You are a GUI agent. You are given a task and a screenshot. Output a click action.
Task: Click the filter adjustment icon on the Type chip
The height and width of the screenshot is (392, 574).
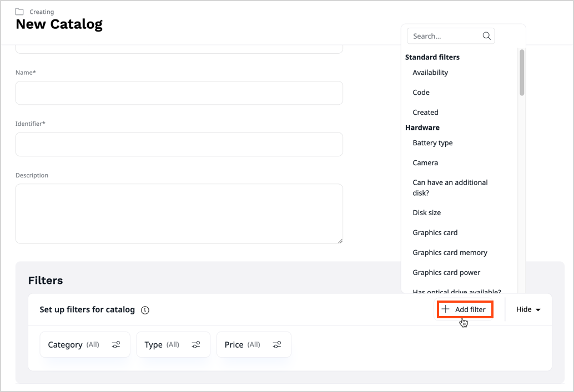tap(196, 344)
